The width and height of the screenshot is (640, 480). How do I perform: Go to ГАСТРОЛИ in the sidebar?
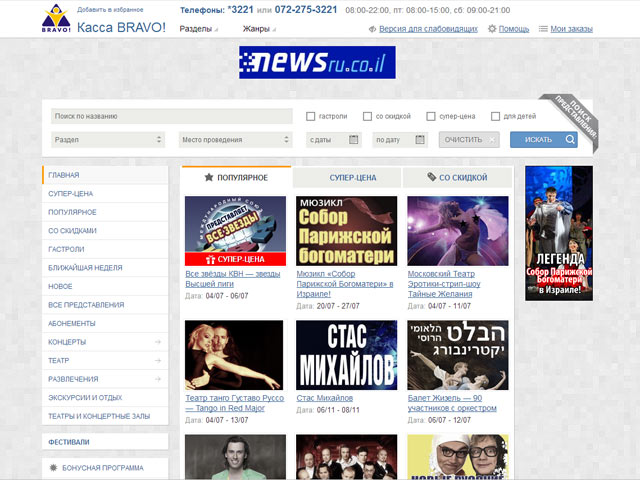point(105,249)
